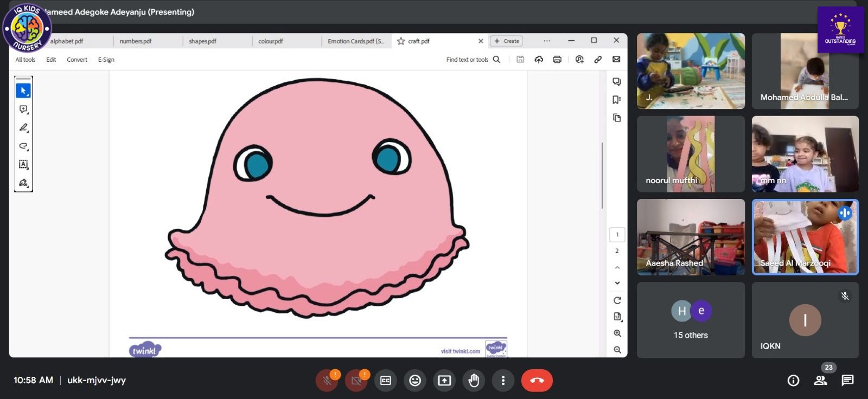Open the in-call chat panel
The width and height of the screenshot is (868, 399).
click(847, 381)
